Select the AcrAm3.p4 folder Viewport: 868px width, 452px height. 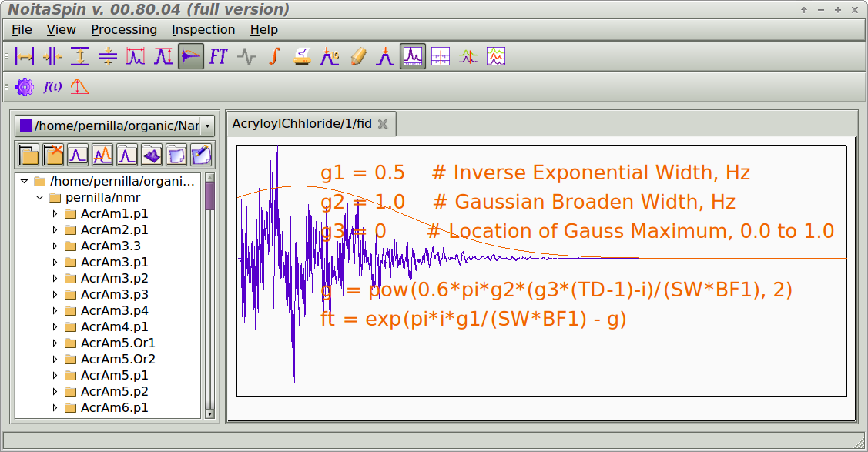[114, 310]
